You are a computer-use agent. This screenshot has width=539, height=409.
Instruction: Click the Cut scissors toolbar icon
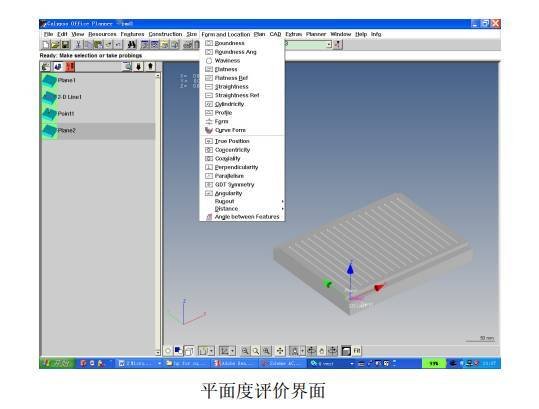[78, 45]
